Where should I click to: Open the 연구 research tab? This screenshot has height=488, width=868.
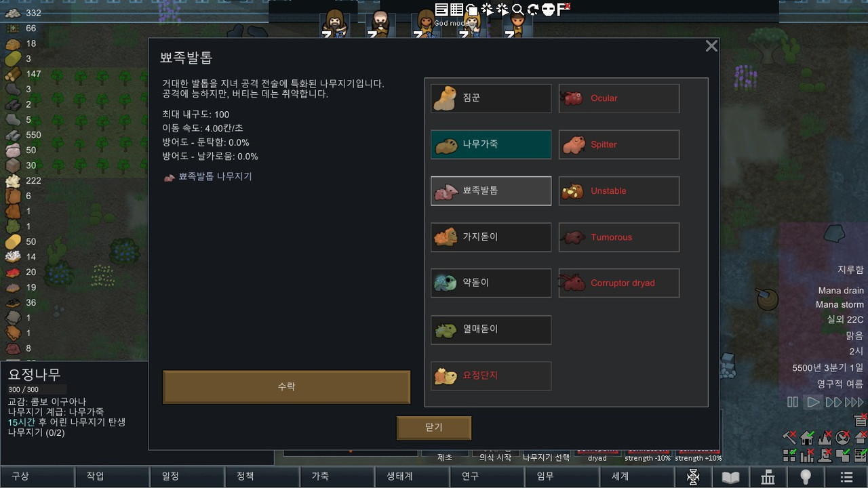click(470, 476)
